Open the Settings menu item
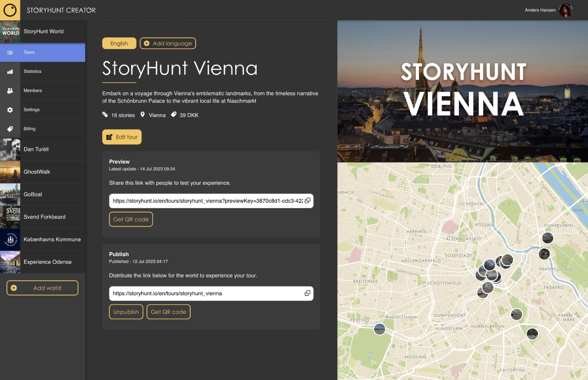The width and height of the screenshot is (588, 380). [x=43, y=110]
